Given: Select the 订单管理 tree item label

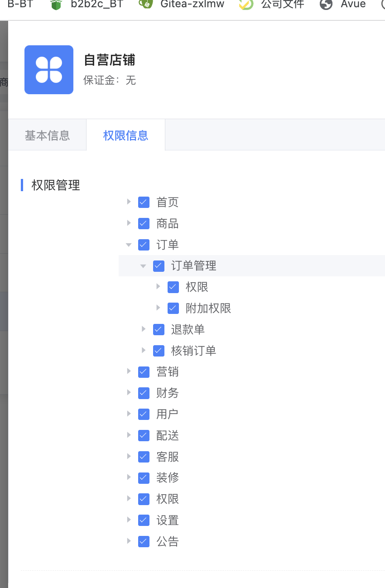Looking at the screenshot, I should (x=193, y=266).
